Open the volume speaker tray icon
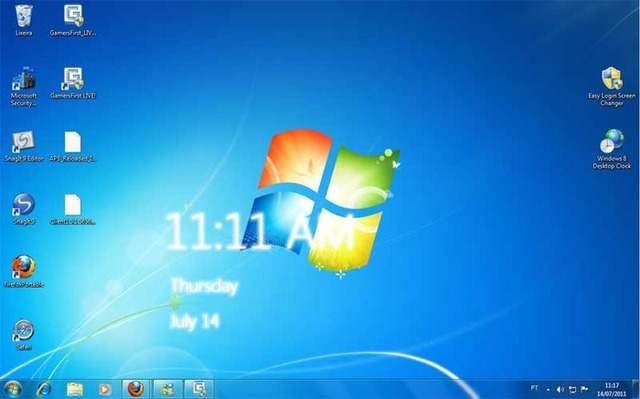 (560, 390)
